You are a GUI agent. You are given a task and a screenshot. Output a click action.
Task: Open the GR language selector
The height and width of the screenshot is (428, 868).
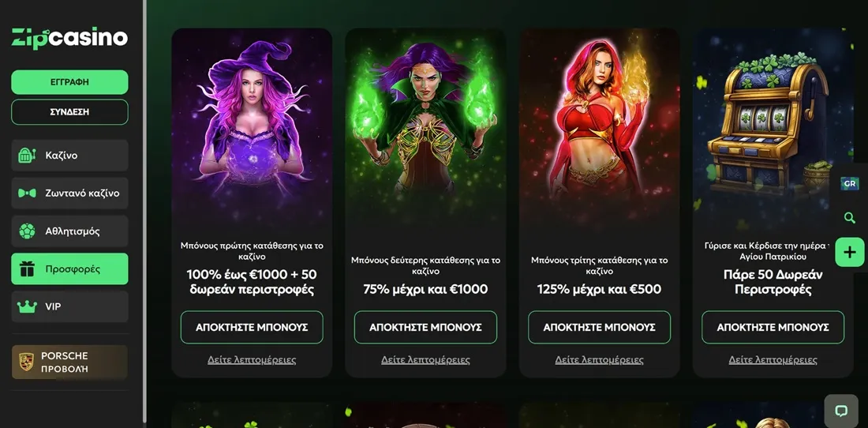point(849,184)
